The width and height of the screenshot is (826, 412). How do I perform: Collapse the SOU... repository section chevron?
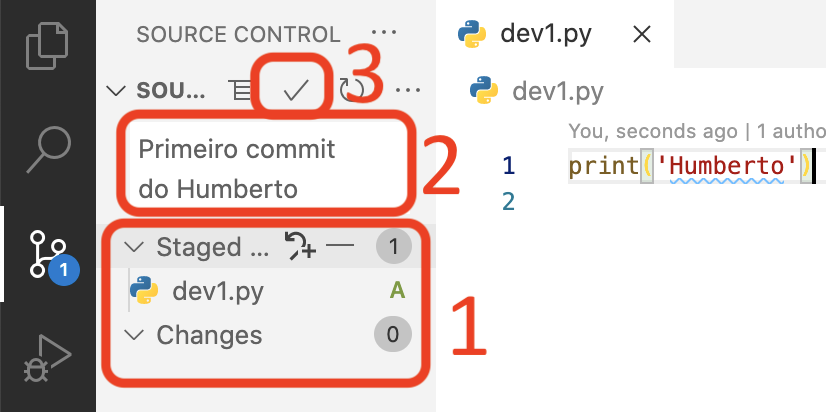[116, 91]
